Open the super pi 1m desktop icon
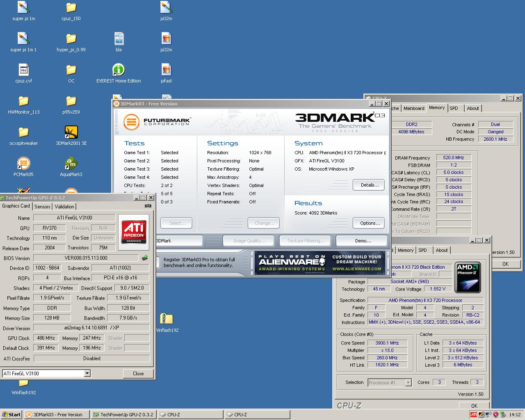 (23, 8)
